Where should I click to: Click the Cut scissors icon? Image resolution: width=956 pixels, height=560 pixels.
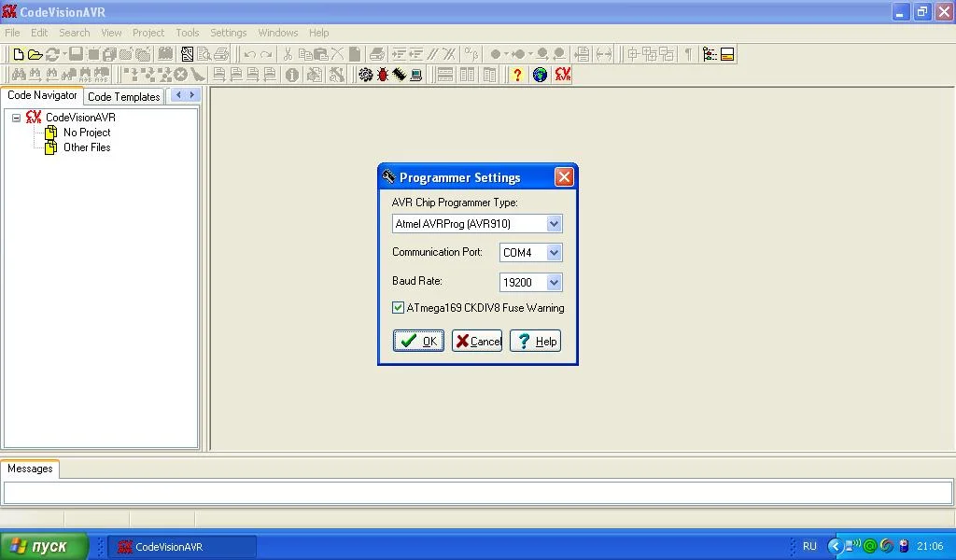288,55
